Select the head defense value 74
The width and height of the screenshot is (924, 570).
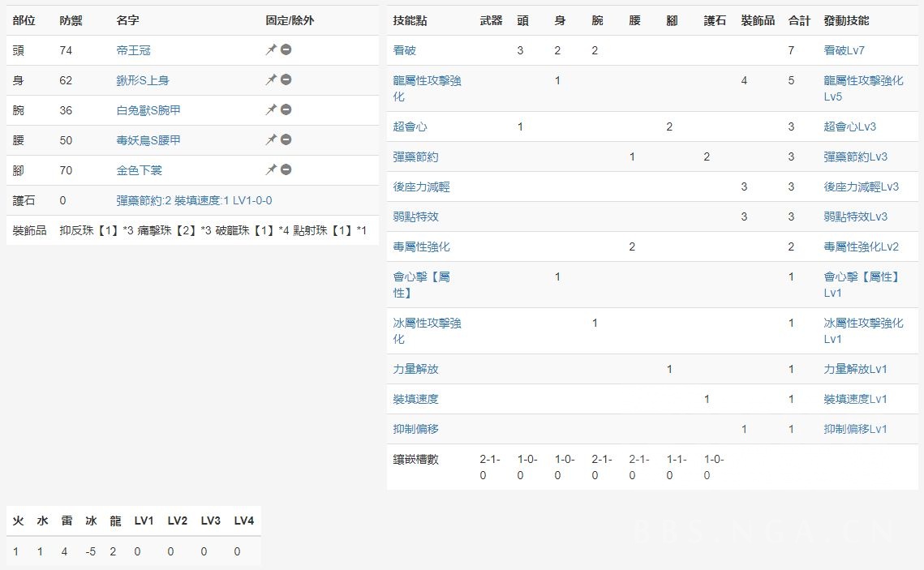coord(66,50)
